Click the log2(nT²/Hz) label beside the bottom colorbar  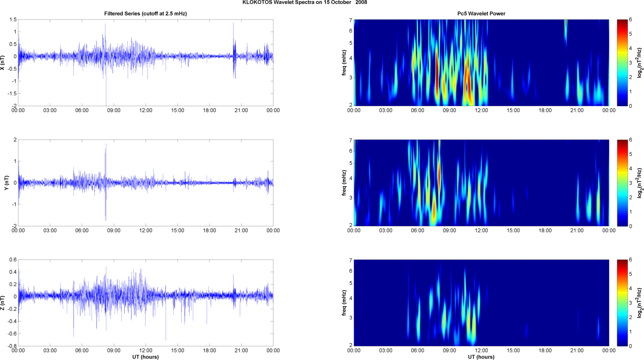[640, 303]
